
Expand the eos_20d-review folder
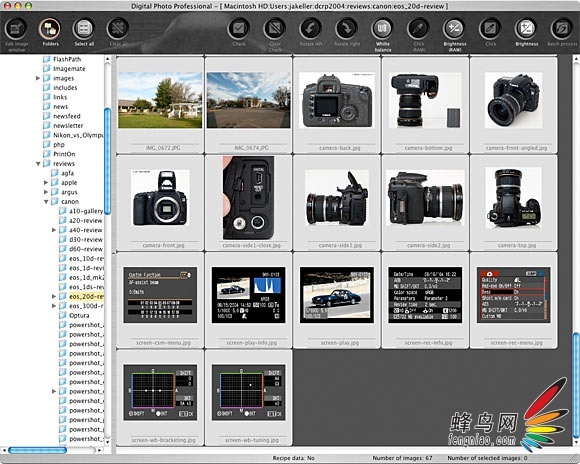pyautogui.click(x=54, y=296)
